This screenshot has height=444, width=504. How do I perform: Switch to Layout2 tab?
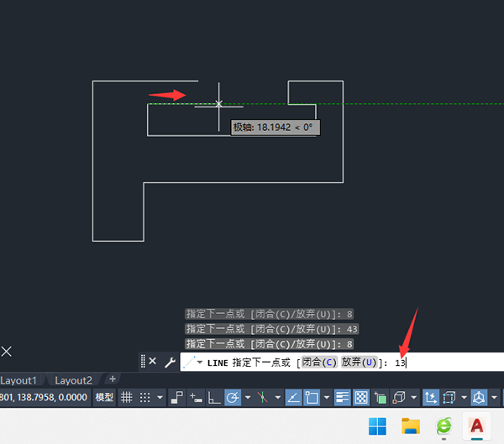pos(73,380)
